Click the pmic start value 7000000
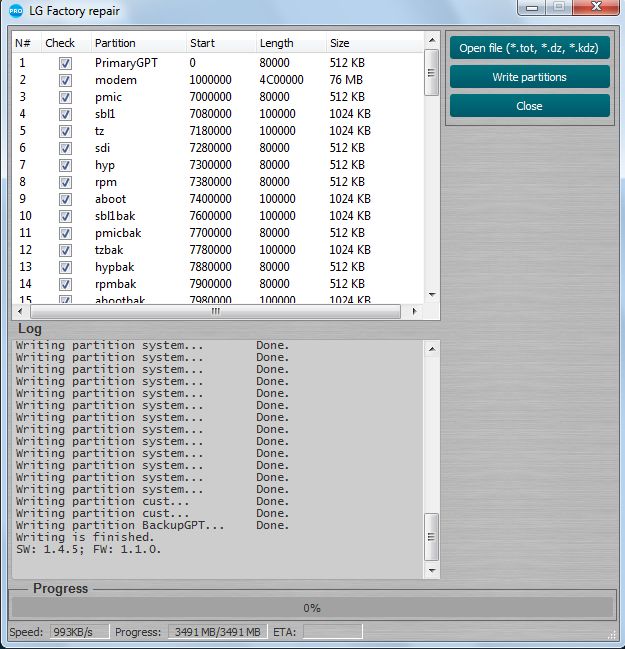 [x=210, y=97]
